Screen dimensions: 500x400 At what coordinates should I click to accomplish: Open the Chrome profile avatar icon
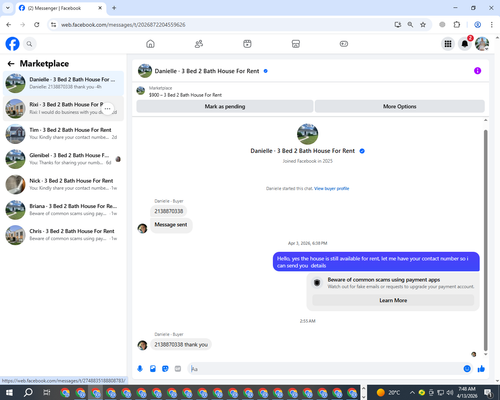tap(477, 25)
